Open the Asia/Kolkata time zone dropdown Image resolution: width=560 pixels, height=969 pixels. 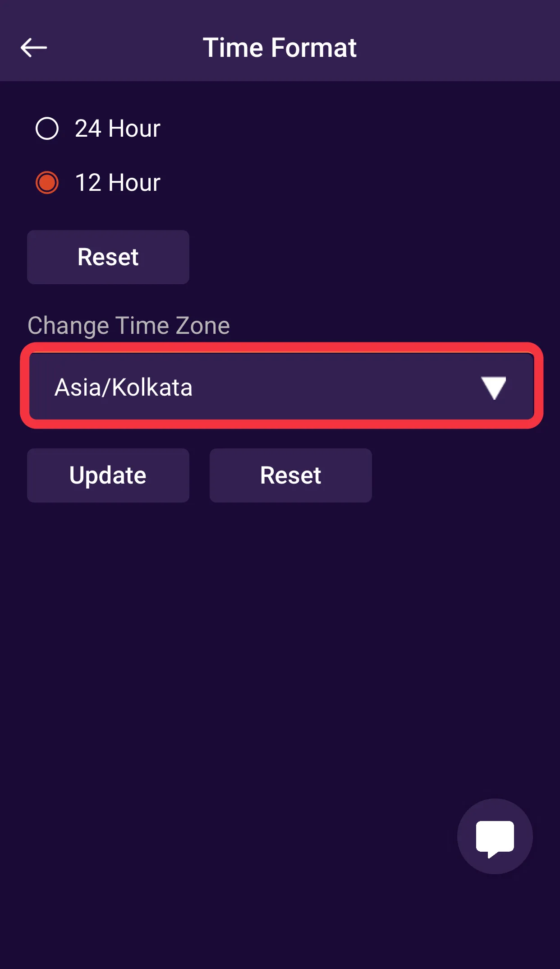281,387
